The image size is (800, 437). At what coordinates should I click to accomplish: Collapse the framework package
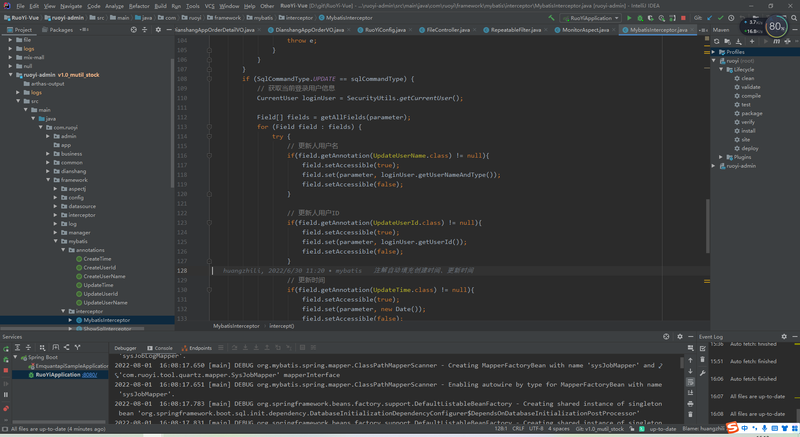coord(48,180)
